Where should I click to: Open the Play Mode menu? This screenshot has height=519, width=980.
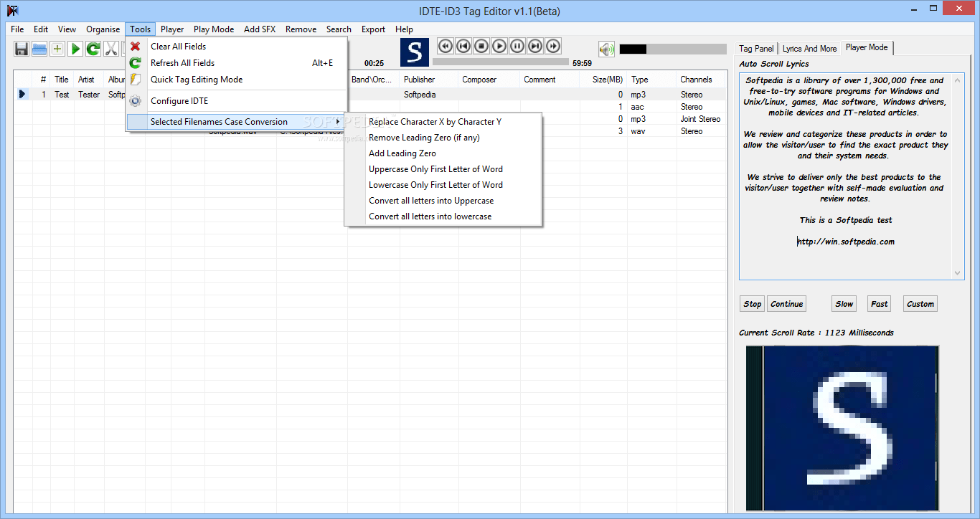pos(213,29)
